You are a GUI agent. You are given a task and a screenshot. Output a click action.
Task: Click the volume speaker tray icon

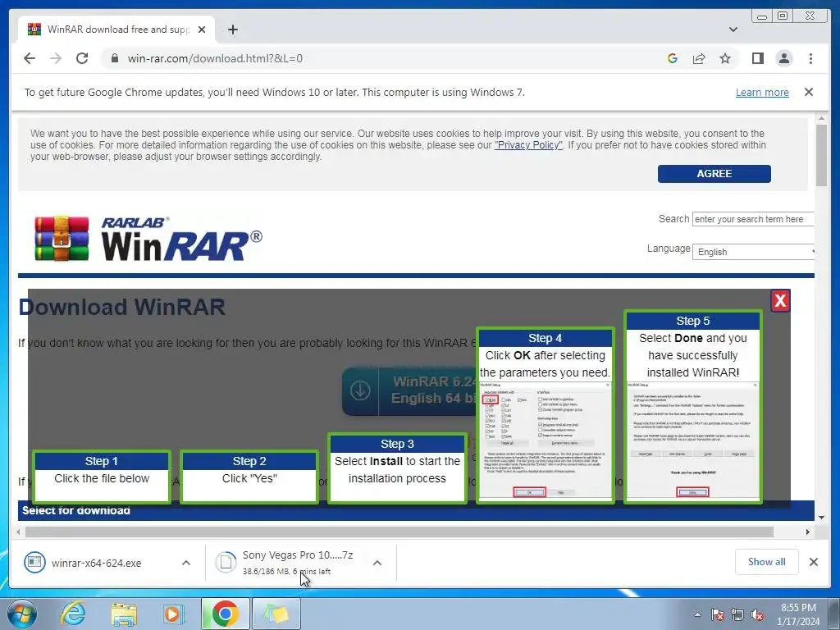tap(757, 614)
